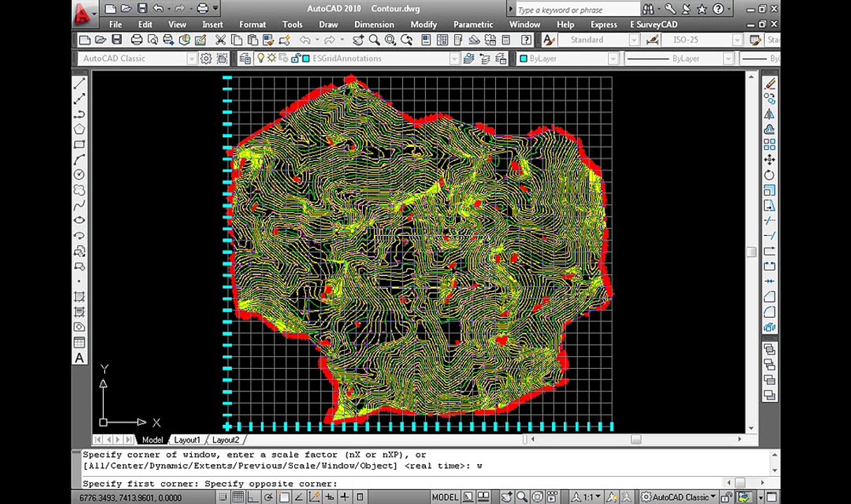Select the Line tool in the Draw toolbar

tap(79, 83)
